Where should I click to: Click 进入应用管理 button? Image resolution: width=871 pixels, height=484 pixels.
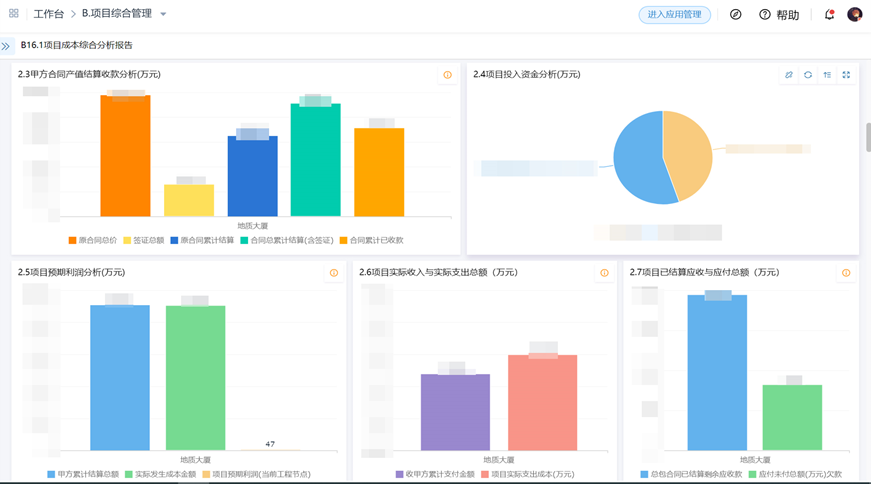675,15
